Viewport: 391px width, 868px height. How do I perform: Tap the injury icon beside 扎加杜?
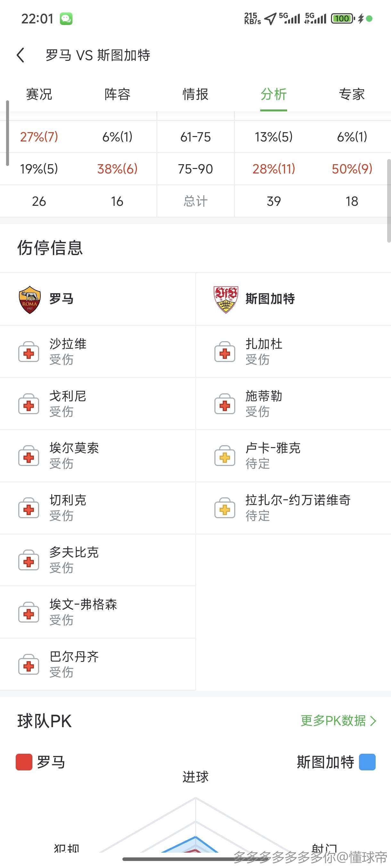pyautogui.click(x=225, y=352)
